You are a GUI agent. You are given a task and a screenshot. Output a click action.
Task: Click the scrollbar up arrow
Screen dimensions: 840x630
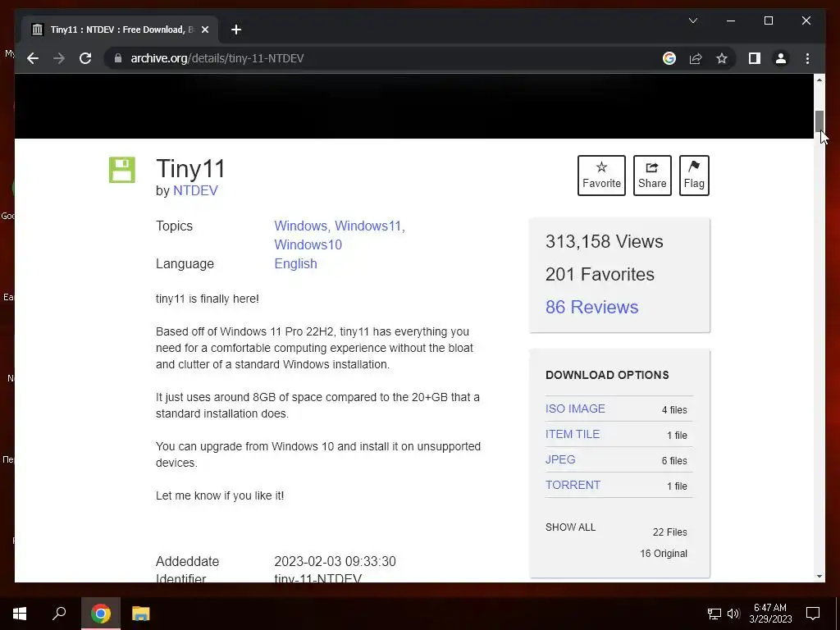point(819,80)
